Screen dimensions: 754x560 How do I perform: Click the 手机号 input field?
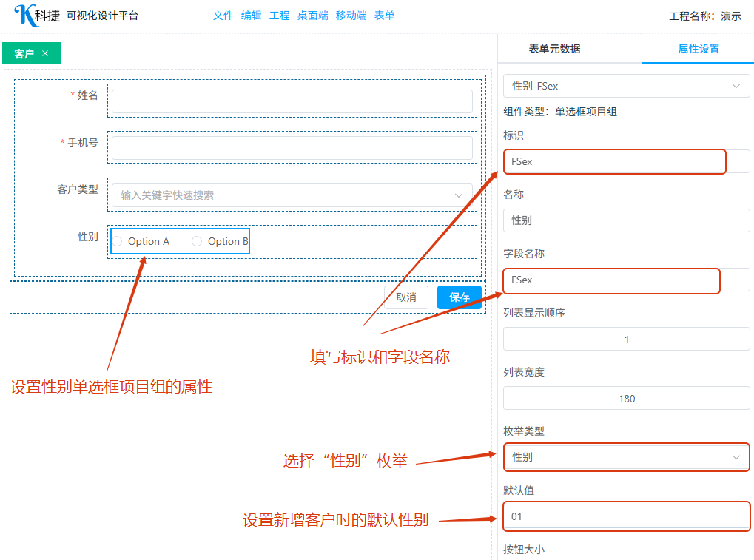coord(292,148)
